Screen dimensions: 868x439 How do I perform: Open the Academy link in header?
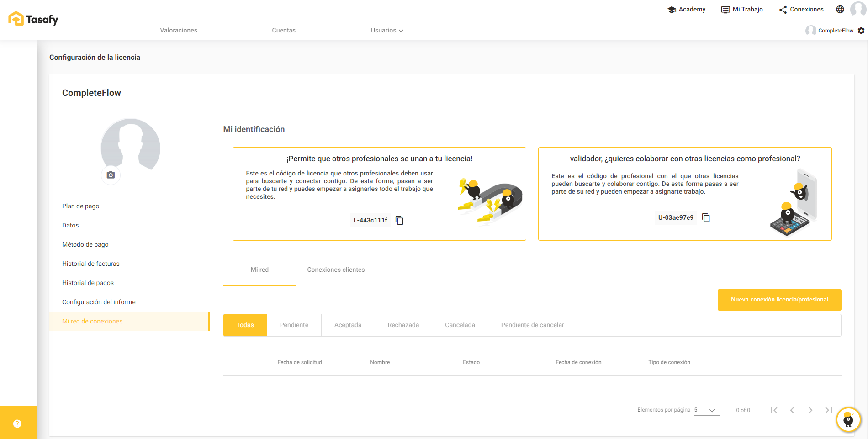pos(687,10)
